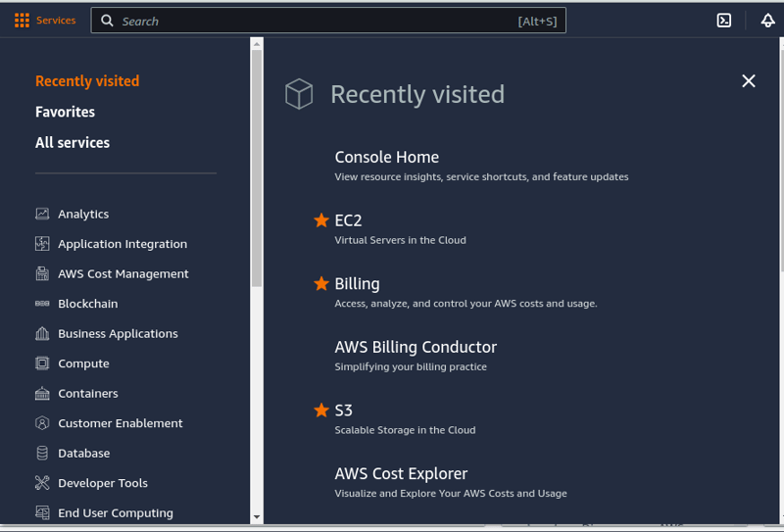The image size is (784, 532).
Task: Click the Services grid icon
Action: pos(22,21)
